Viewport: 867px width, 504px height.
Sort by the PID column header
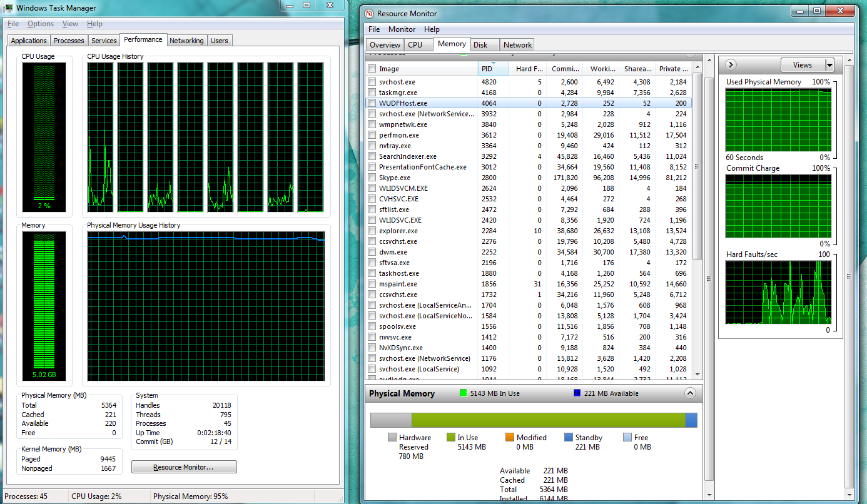tap(493, 69)
